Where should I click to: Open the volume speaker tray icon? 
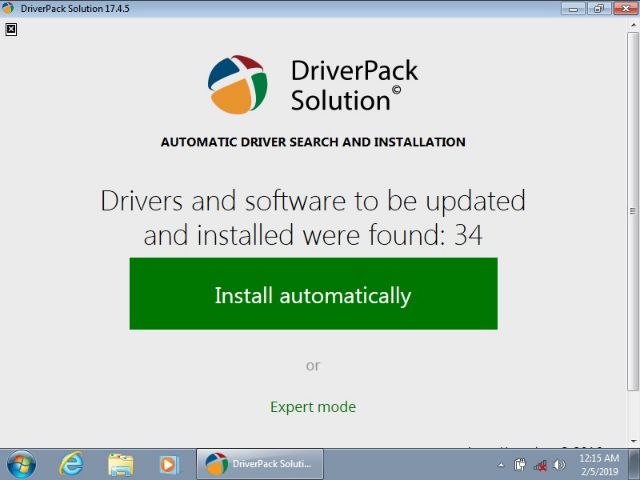point(558,465)
